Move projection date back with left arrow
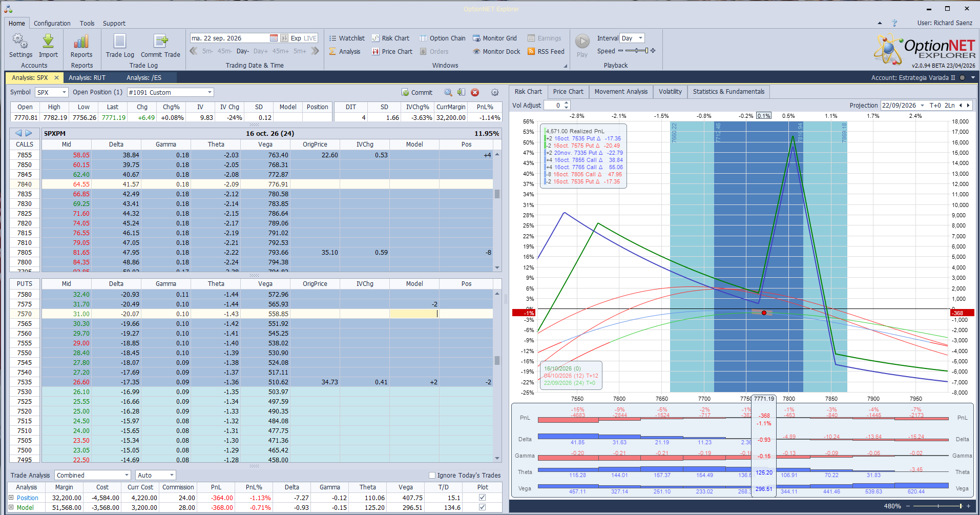The width and height of the screenshot is (980, 515). [961, 105]
